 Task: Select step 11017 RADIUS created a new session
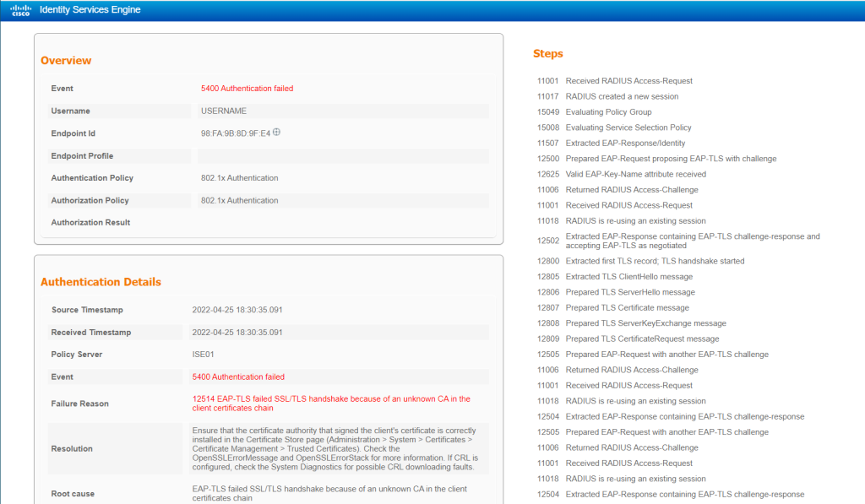[608, 96]
